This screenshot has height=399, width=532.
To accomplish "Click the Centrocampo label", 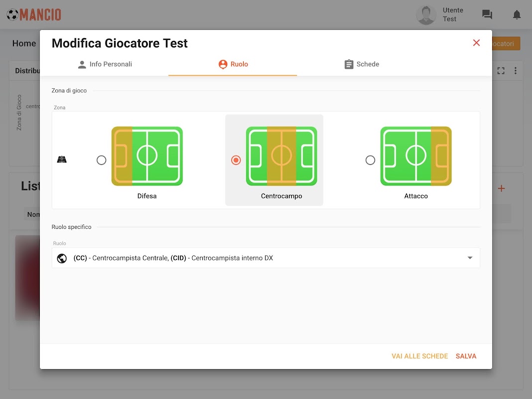I will [x=281, y=196].
